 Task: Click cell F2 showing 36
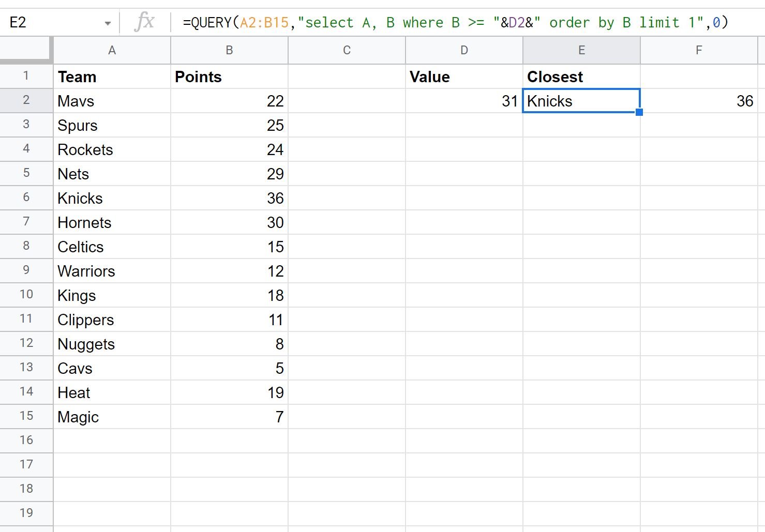click(699, 101)
